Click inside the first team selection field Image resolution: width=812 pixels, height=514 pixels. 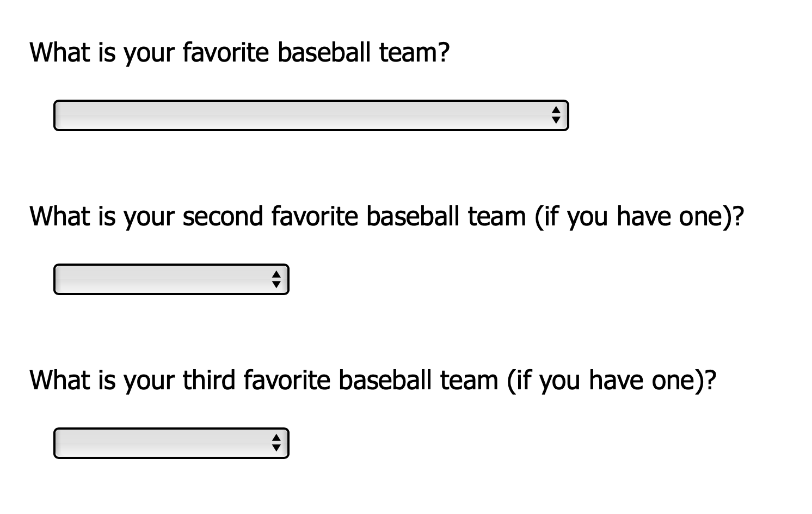point(272,115)
